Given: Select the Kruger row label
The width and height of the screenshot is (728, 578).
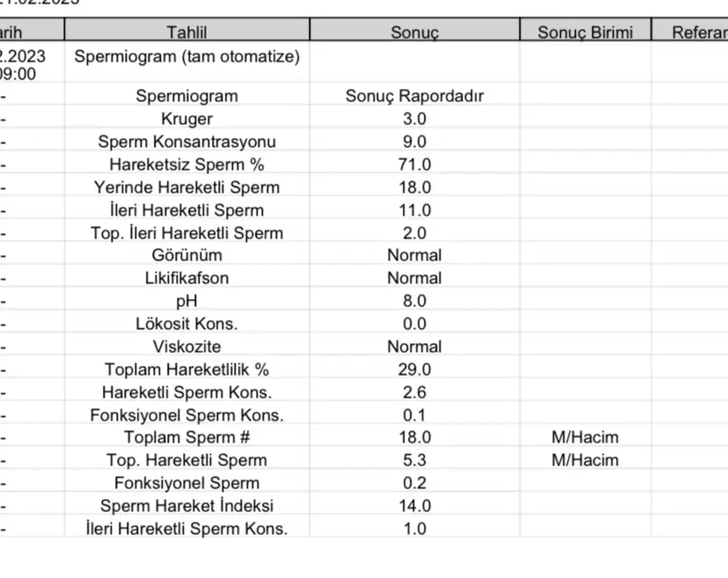Looking at the screenshot, I should tap(186, 119).
